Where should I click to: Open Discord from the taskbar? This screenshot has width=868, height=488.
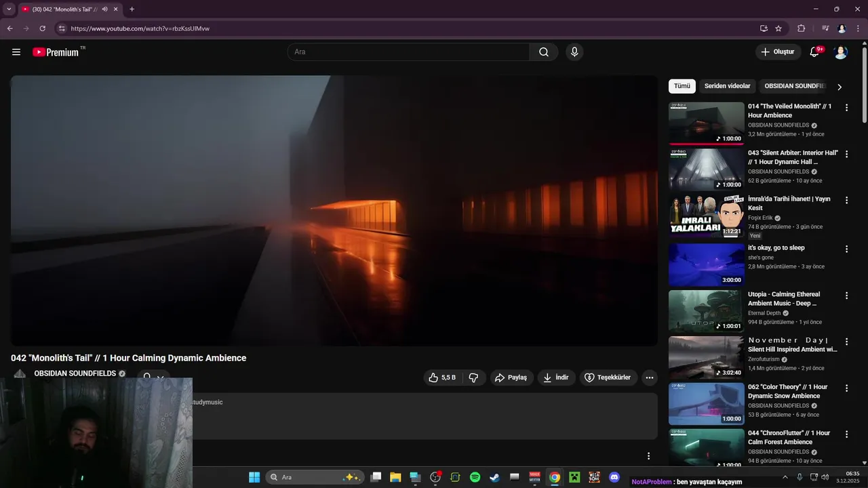tap(614, 477)
